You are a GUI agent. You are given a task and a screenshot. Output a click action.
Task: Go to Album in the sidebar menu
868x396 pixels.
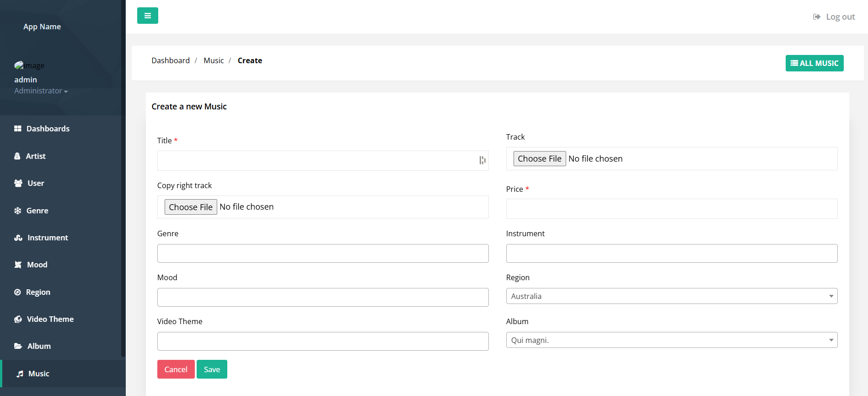pos(39,346)
